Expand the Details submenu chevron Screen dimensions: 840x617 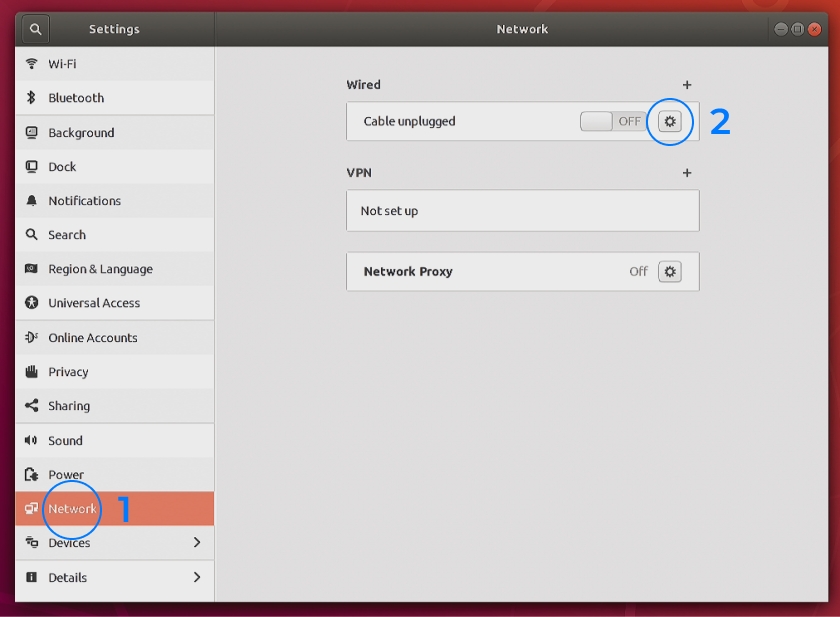click(x=196, y=577)
